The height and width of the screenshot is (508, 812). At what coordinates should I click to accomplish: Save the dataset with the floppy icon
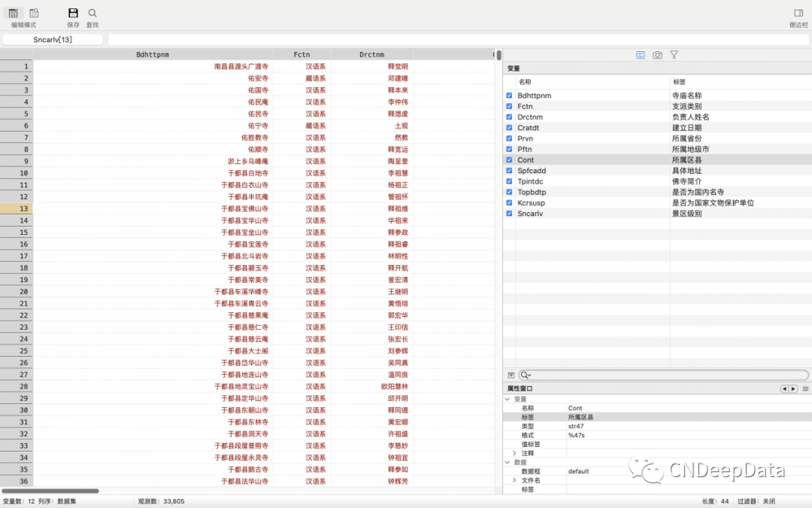pos(73,13)
